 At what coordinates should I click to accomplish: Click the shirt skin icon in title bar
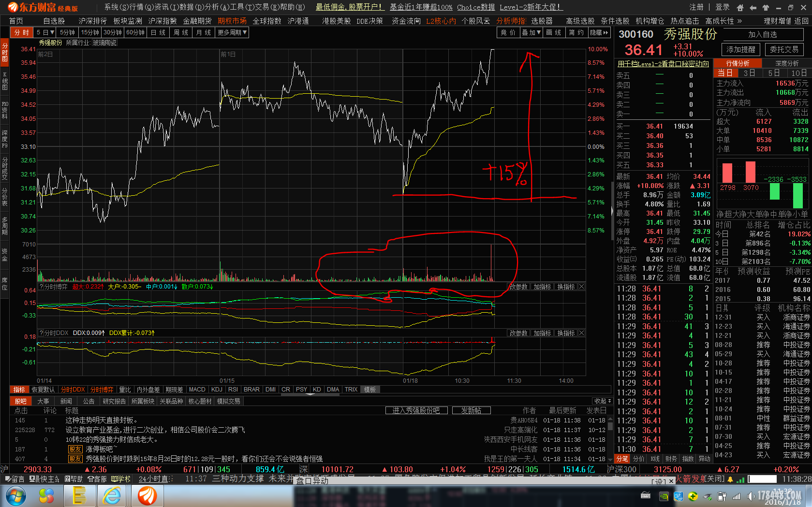pos(766,7)
